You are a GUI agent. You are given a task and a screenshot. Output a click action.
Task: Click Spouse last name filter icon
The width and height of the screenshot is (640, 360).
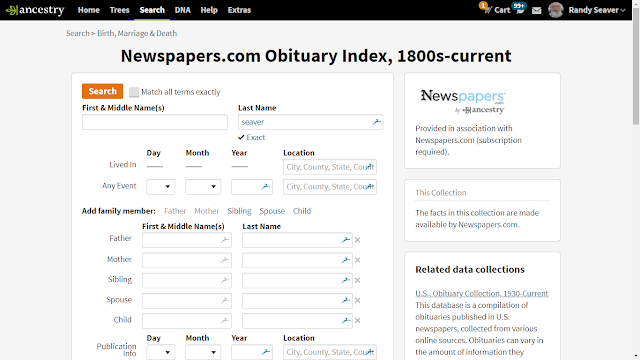pos(346,300)
